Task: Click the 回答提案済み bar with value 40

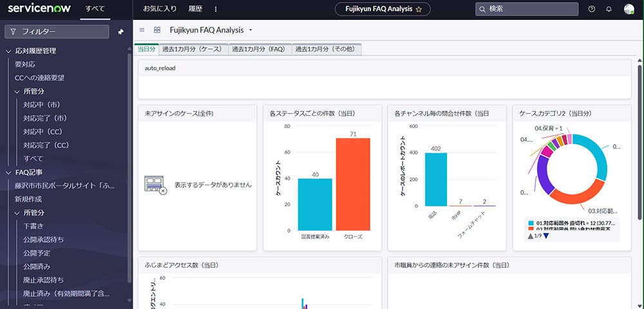Action: point(315,204)
